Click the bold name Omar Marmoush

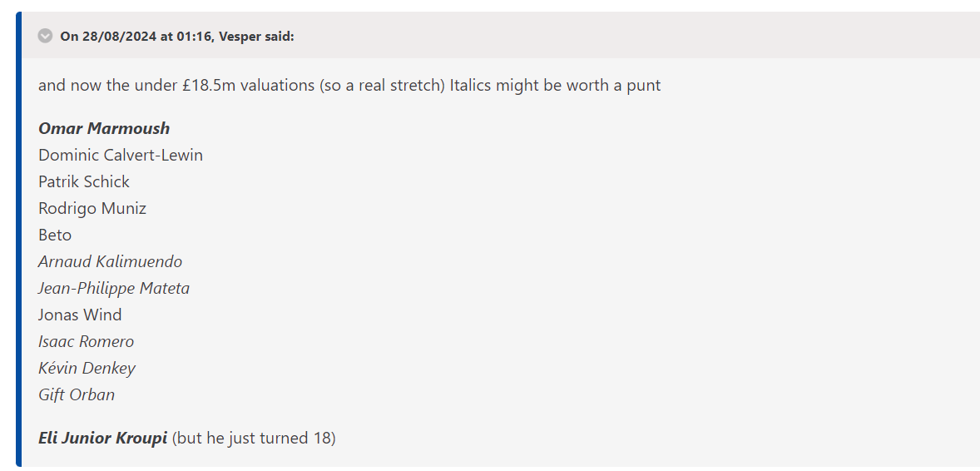[104, 128]
